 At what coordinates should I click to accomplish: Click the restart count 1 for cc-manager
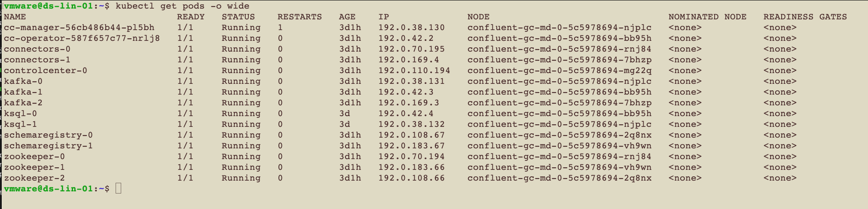[x=280, y=28]
